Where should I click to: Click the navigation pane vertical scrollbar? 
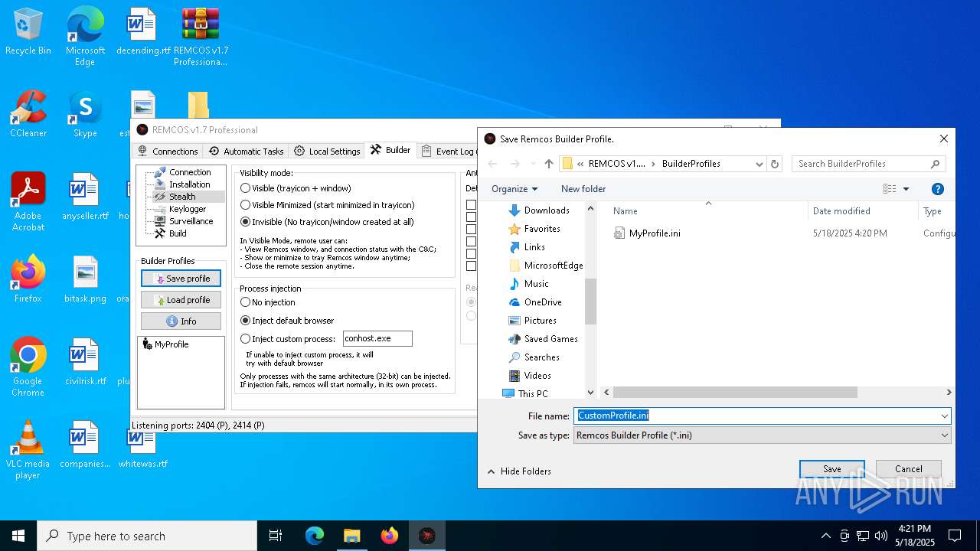(x=590, y=300)
